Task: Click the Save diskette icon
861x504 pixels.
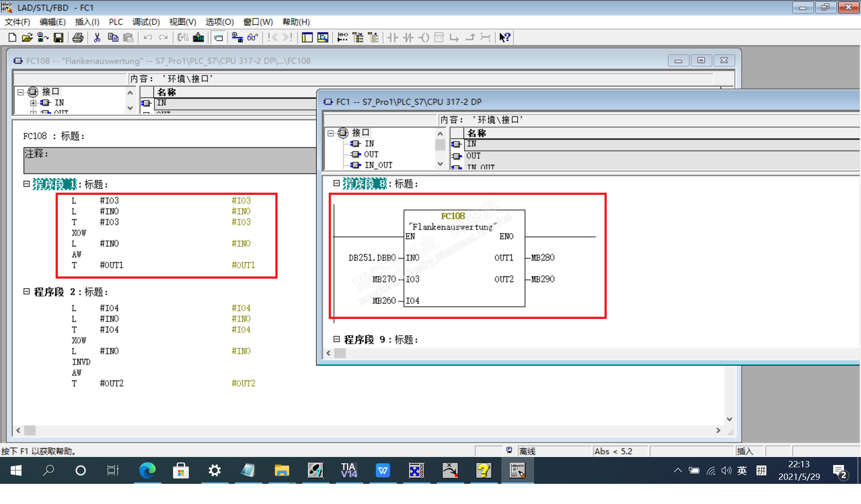Action: tap(58, 38)
